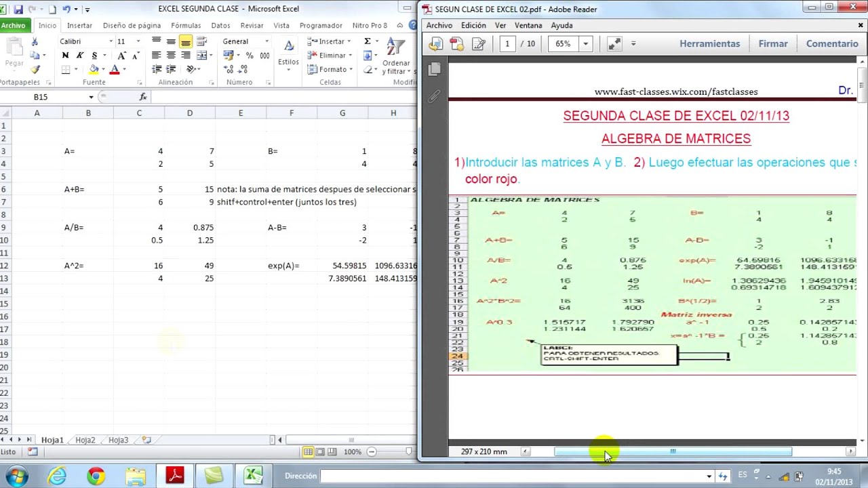
Task: Toggle left horizontal alignment in Excel
Action: click(x=157, y=56)
